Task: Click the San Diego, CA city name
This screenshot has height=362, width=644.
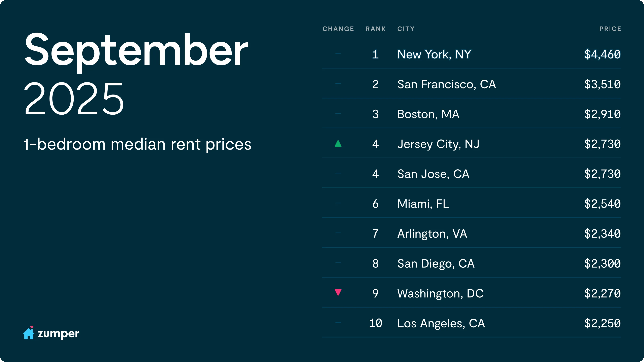Action: coord(436,264)
